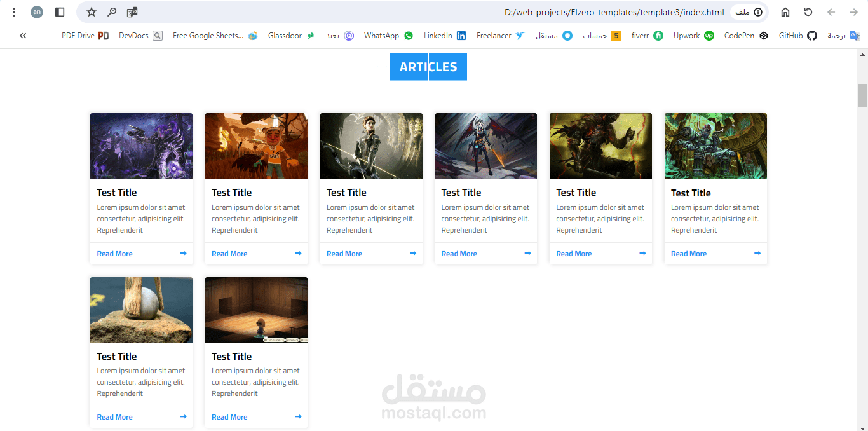The image size is (868, 431).
Task: Click Read More under purple warriors card
Action: click(x=114, y=254)
